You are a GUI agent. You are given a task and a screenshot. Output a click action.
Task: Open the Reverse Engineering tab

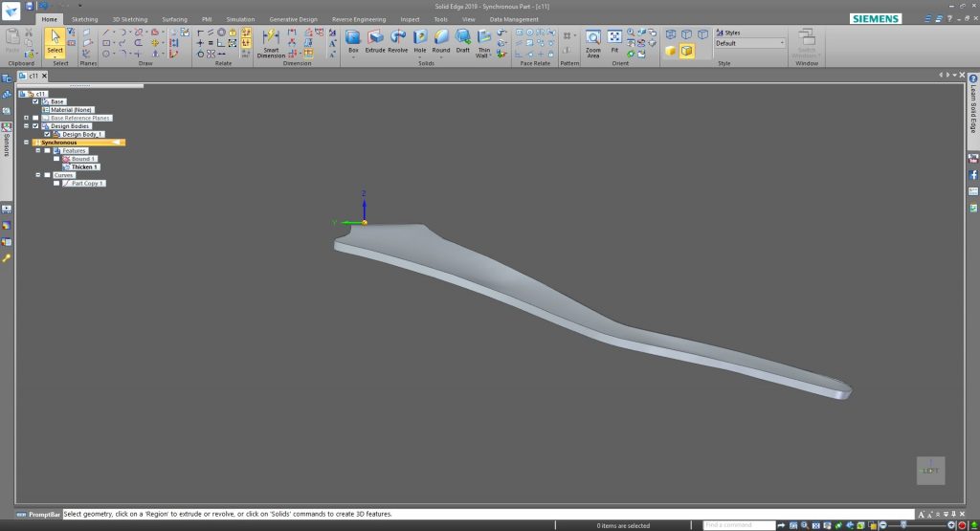[359, 19]
